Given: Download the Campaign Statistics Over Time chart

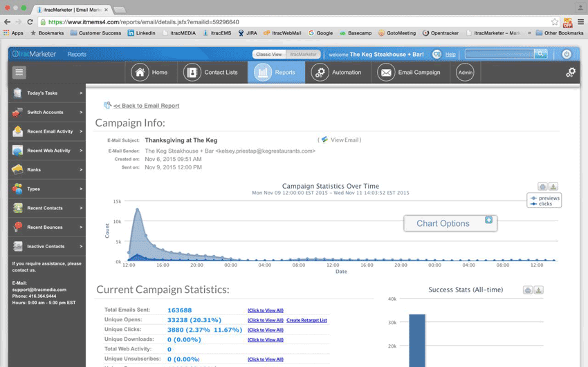Looking at the screenshot, I should 553,187.
